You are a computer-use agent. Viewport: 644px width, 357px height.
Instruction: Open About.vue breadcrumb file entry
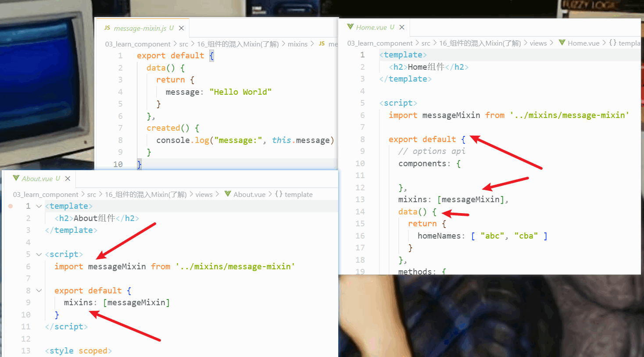tap(249, 194)
